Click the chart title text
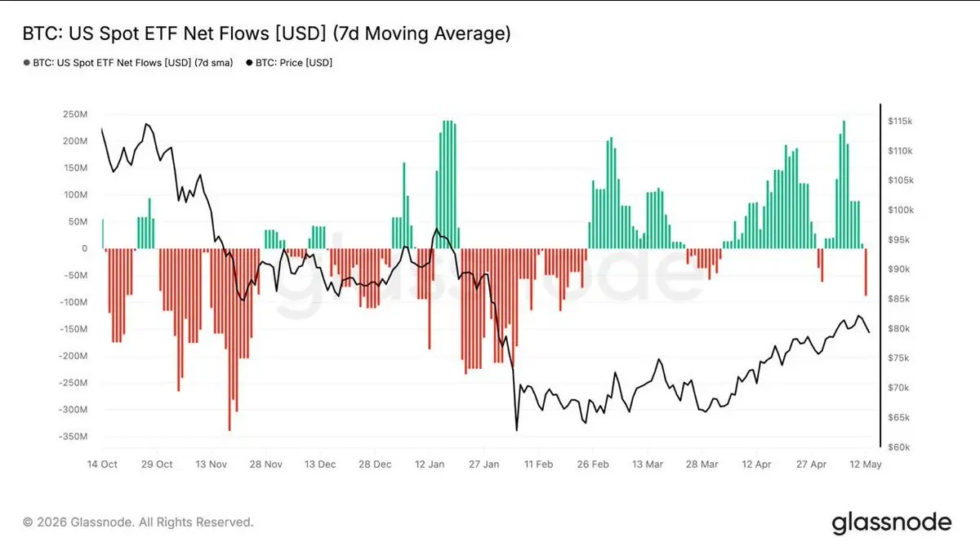The image size is (980, 551). [x=267, y=33]
